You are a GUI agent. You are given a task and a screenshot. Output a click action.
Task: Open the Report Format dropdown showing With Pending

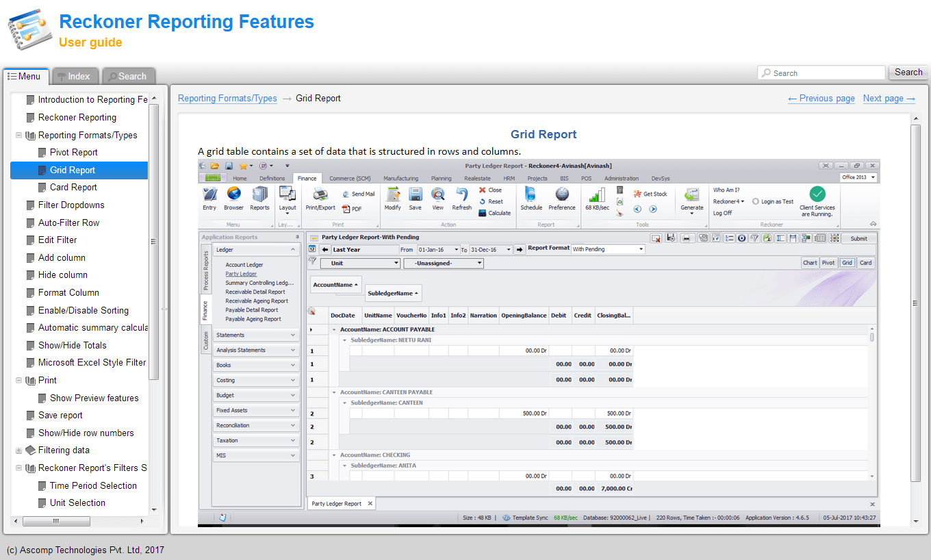point(608,249)
